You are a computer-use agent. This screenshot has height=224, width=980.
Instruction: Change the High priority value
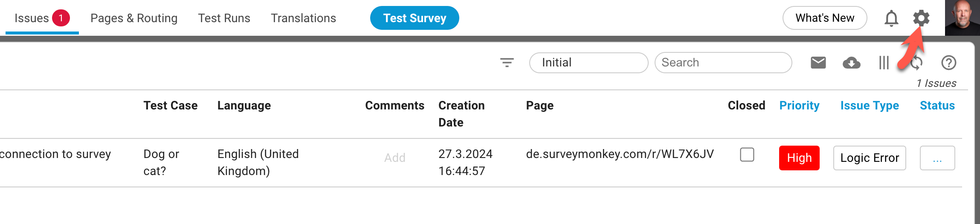[799, 158]
